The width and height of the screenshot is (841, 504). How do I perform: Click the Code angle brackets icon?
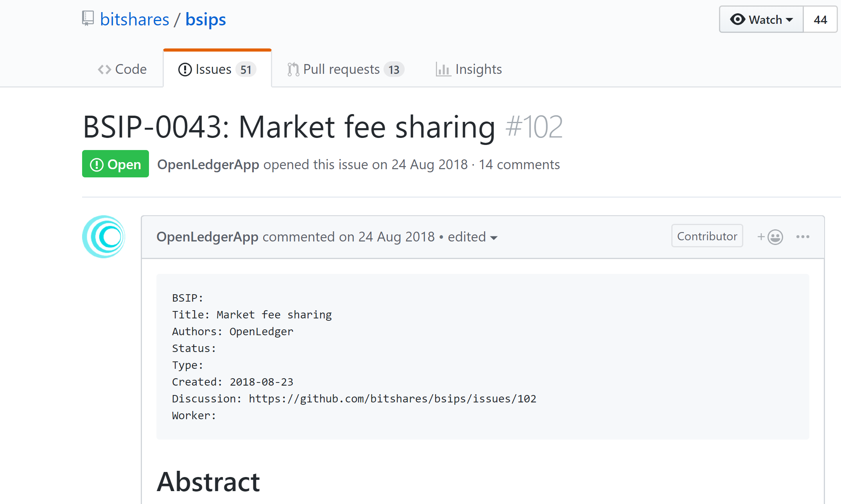click(x=104, y=70)
